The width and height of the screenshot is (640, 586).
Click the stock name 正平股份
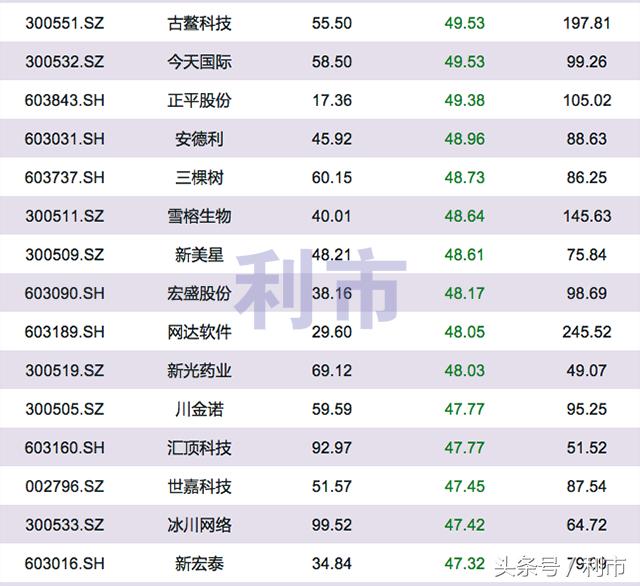(199, 100)
